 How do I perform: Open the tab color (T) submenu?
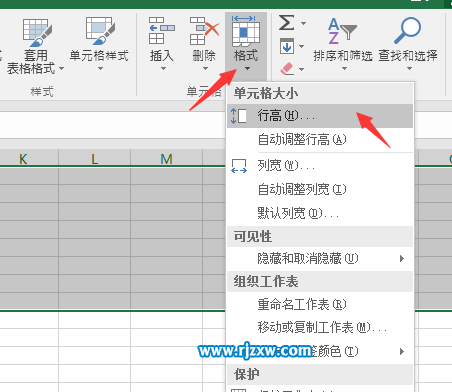coord(320,351)
